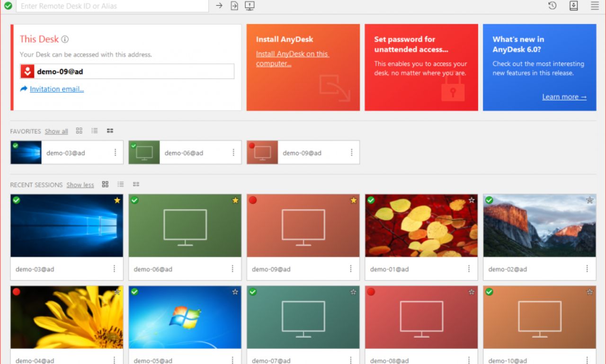Open demo-10@ad orange monitor thumbnail
The height and width of the screenshot is (364, 606).
pyautogui.click(x=540, y=317)
